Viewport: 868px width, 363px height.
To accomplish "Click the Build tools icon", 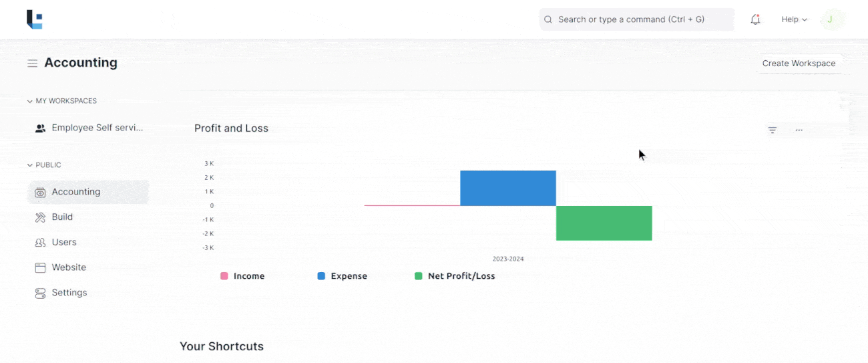I will [x=40, y=217].
